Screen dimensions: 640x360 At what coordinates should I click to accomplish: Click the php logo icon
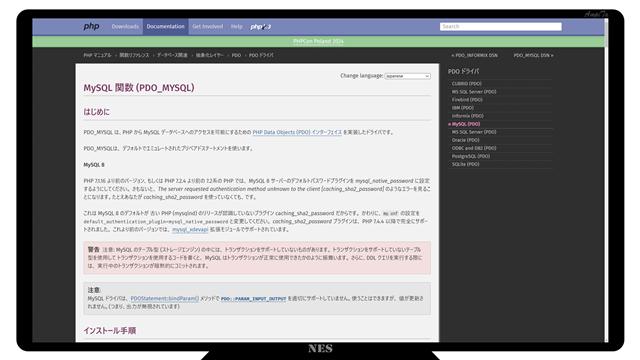(91, 27)
